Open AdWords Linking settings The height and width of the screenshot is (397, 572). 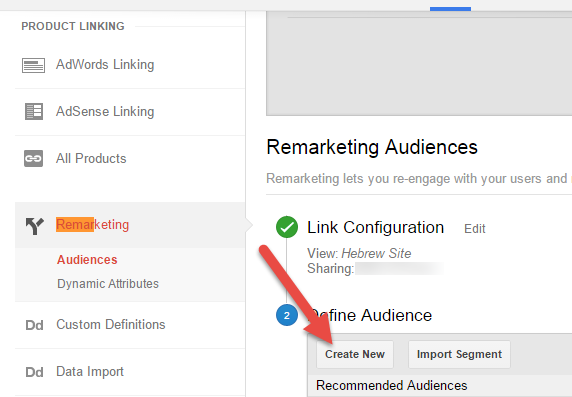click(105, 65)
